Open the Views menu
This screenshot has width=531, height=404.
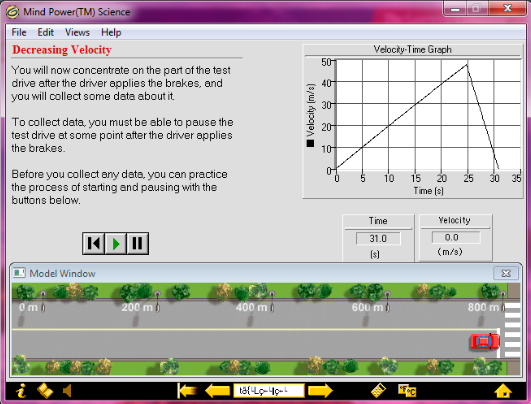point(77,33)
